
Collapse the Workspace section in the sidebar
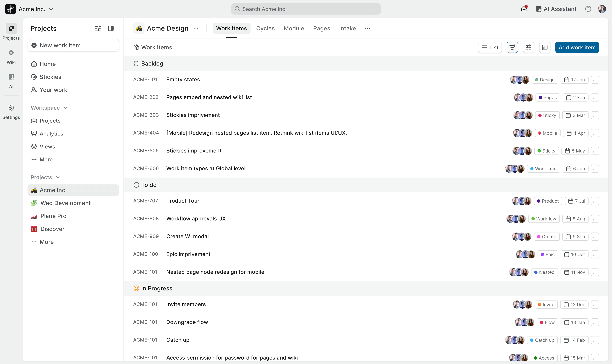click(x=65, y=108)
